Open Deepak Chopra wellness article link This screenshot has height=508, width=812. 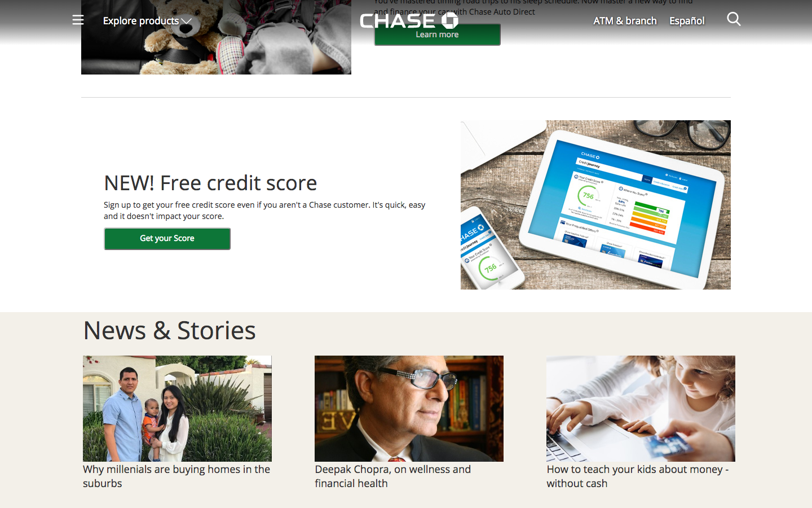392,476
